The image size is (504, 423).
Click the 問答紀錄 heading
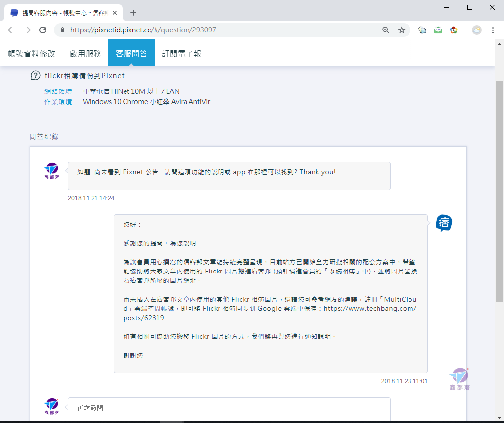[x=44, y=137]
